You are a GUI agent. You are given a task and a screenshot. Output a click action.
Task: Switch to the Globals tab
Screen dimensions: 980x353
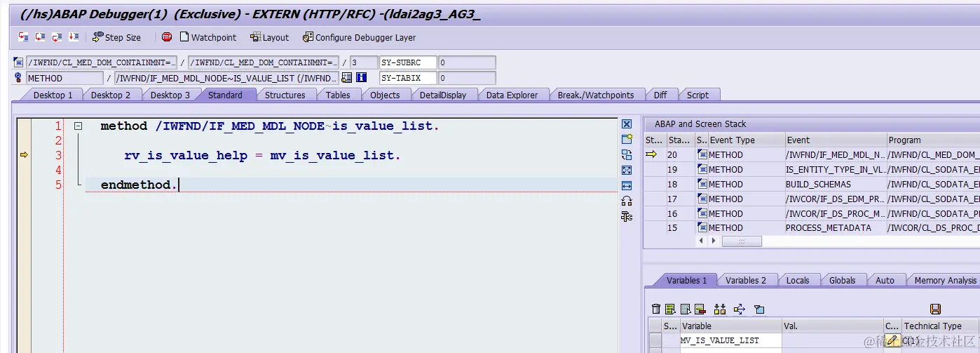(842, 280)
